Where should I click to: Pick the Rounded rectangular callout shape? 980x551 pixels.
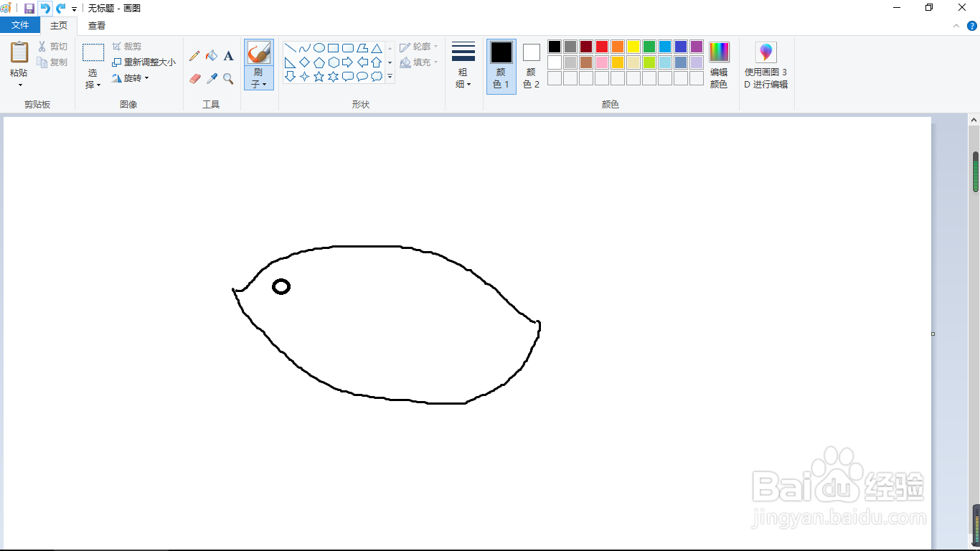pos(348,76)
